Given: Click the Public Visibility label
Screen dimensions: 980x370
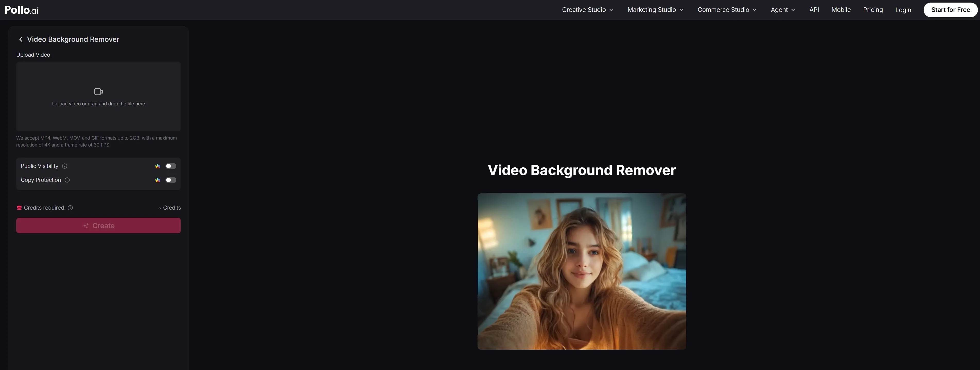Looking at the screenshot, I should pyautogui.click(x=40, y=166).
